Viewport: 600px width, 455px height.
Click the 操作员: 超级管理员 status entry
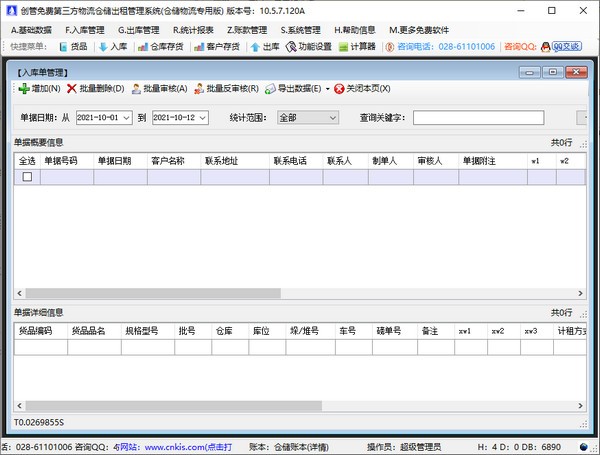coord(404,447)
